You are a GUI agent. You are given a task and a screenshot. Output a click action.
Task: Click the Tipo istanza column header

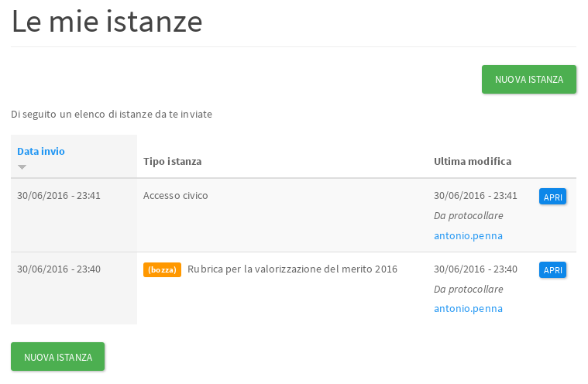(x=172, y=161)
